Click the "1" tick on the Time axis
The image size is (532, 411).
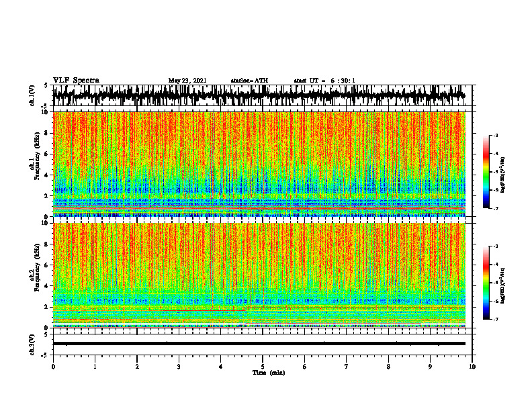[95, 367]
